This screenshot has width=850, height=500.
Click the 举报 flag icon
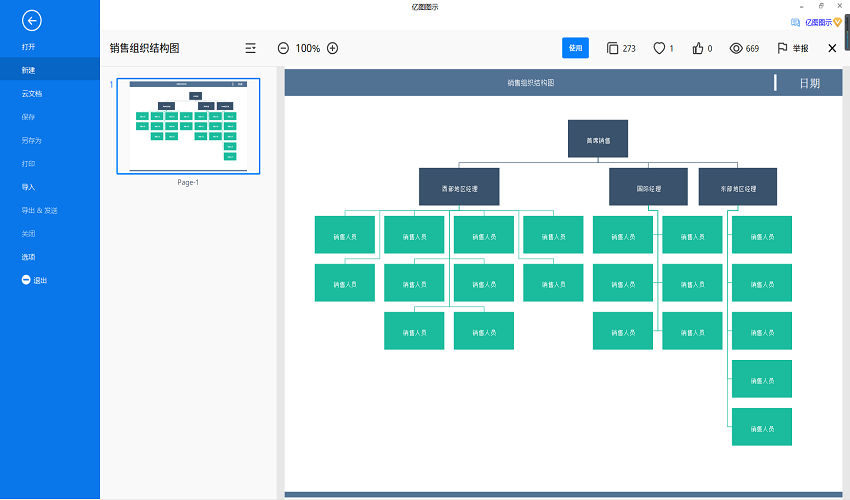point(783,48)
